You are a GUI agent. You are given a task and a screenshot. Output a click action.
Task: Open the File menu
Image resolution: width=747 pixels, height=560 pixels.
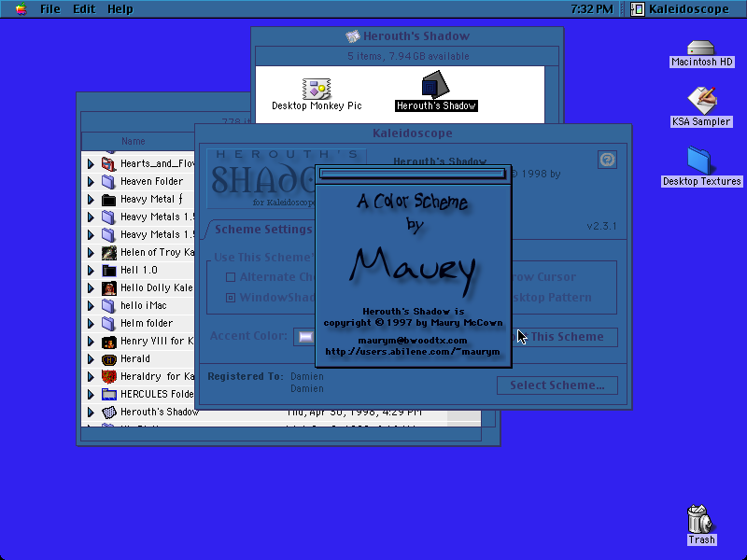pyautogui.click(x=50, y=9)
